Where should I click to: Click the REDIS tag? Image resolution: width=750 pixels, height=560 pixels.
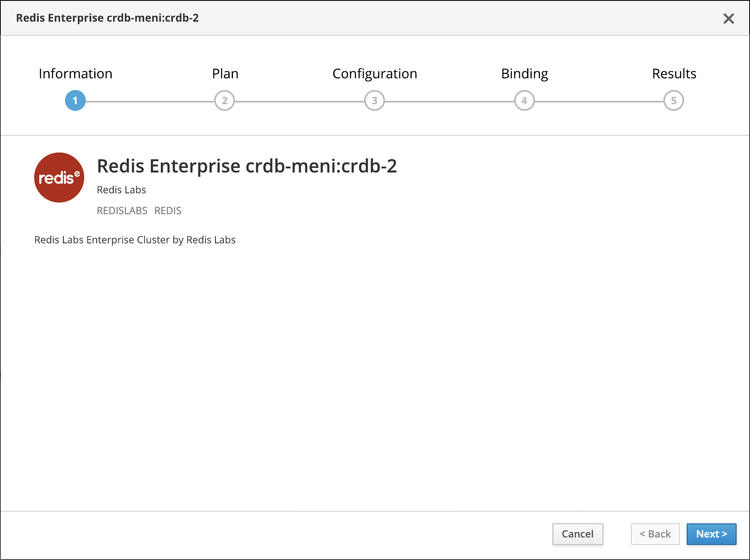(168, 211)
